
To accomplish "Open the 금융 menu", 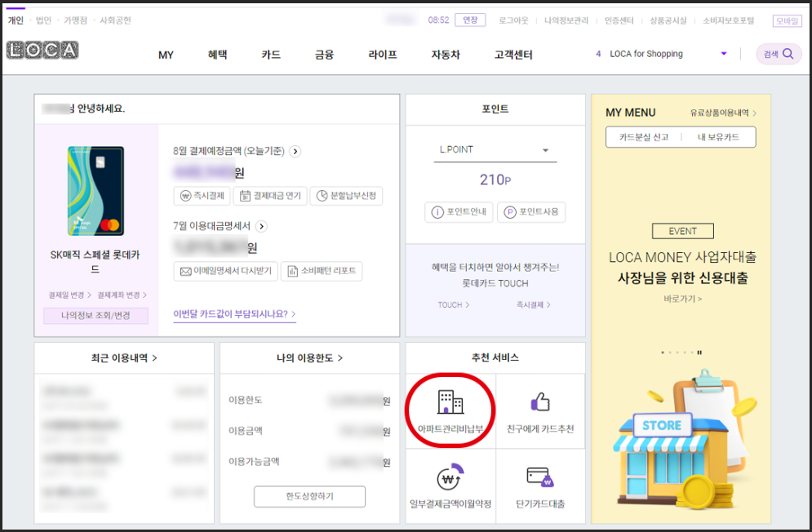I will [324, 55].
